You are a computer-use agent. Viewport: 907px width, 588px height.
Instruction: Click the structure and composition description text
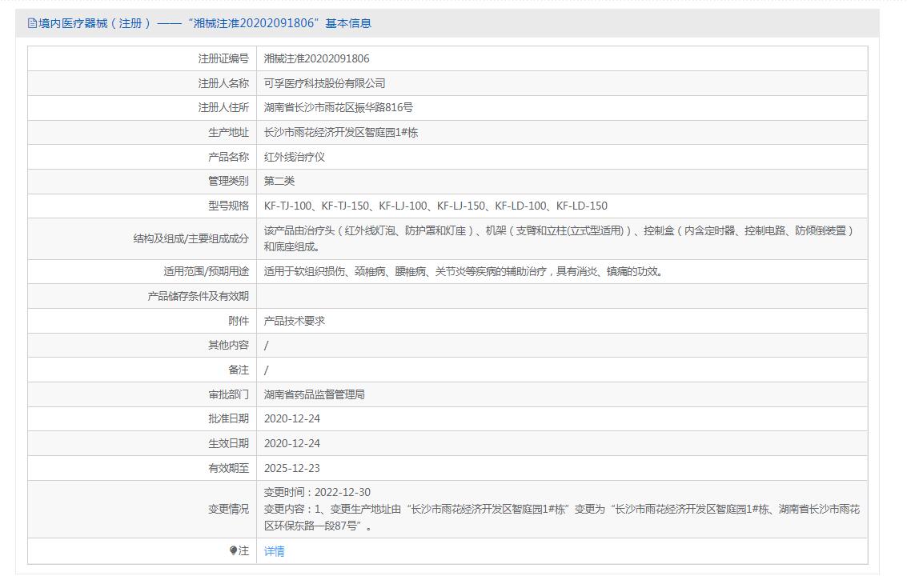coord(559,238)
